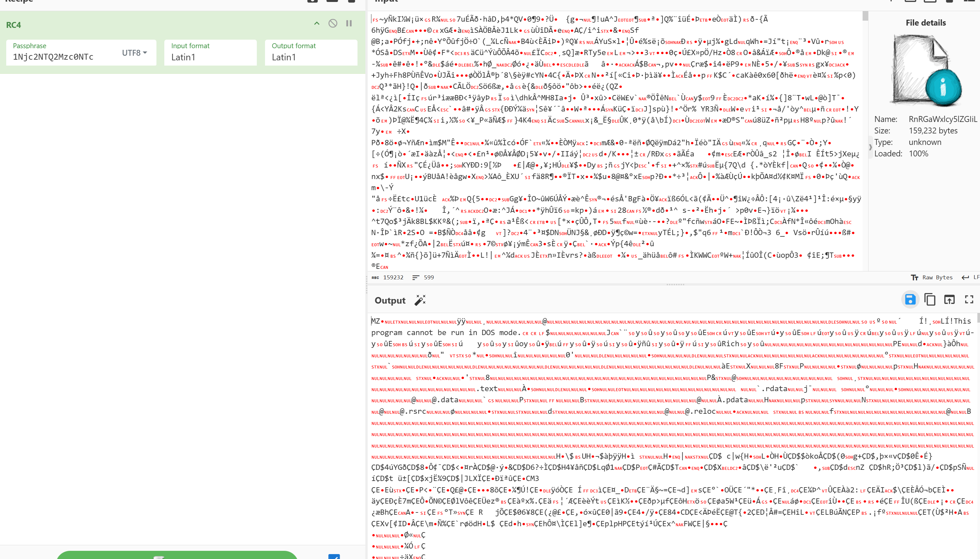
Task: Replace input with output icon
Action: (x=949, y=299)
